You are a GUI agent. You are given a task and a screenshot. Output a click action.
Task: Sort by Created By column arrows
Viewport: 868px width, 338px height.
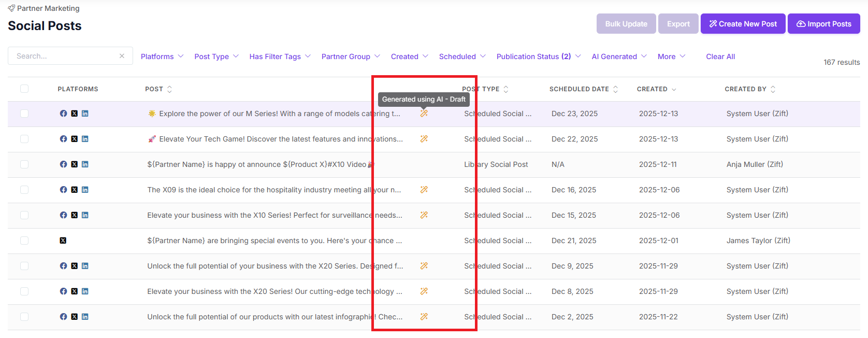pos(773,89)
